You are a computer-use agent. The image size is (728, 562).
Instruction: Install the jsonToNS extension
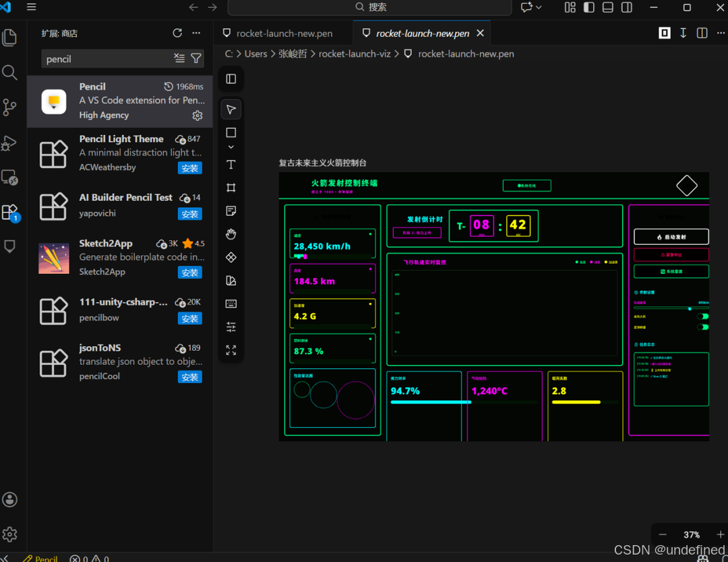click(x=190, y=377)
